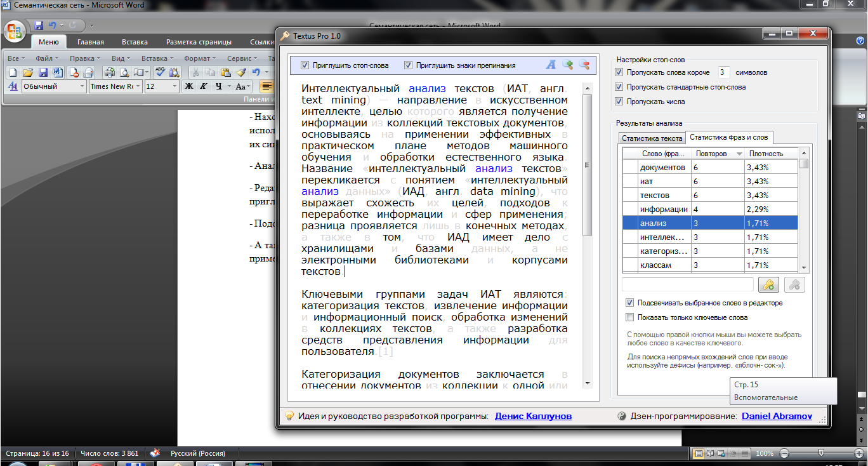The image size is (868, 466).
Task: Enable 'Показать только ключевые слова' checkbox
Action: [630, 317]
